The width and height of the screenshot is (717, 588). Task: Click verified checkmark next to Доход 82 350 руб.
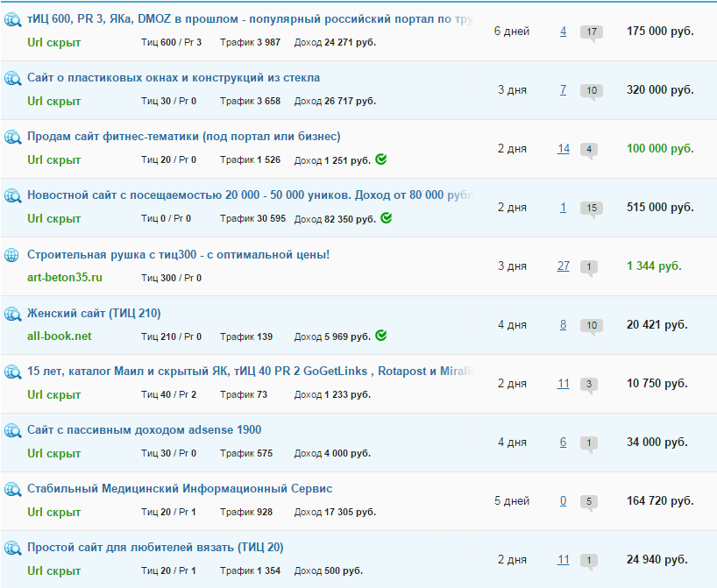[x=387, y=217]
